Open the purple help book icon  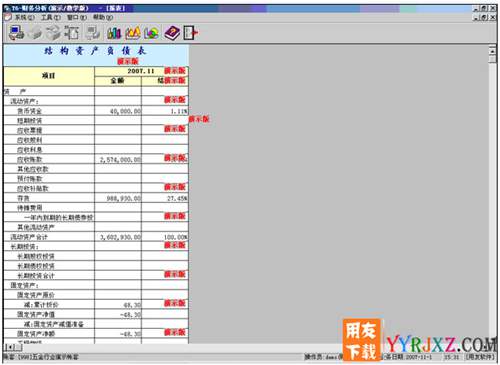[172, 33]
